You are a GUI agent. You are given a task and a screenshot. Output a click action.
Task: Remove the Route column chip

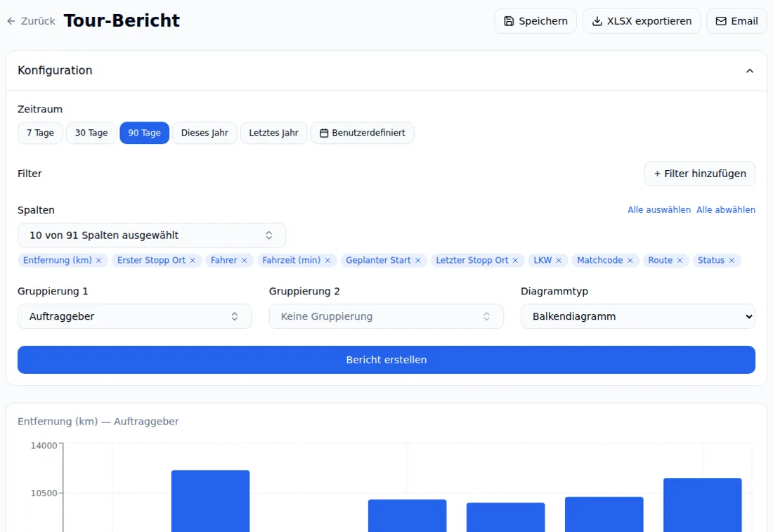click(x=680, y=260)
